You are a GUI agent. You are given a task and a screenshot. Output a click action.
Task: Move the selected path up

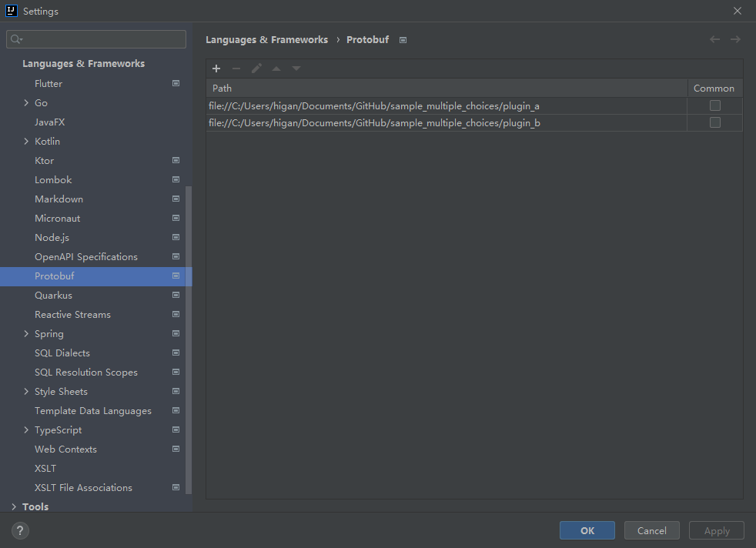click(276, 68)
